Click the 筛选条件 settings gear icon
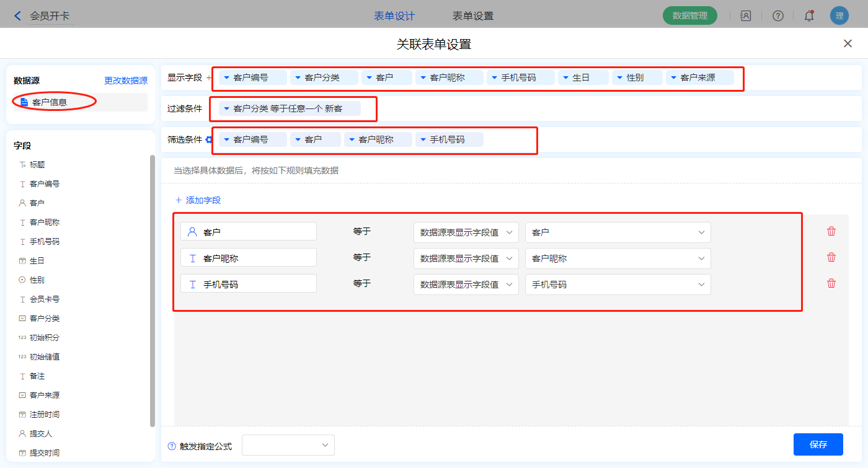Screen dimensions: 868x468 pyautogui.click(x=209, y=140)
